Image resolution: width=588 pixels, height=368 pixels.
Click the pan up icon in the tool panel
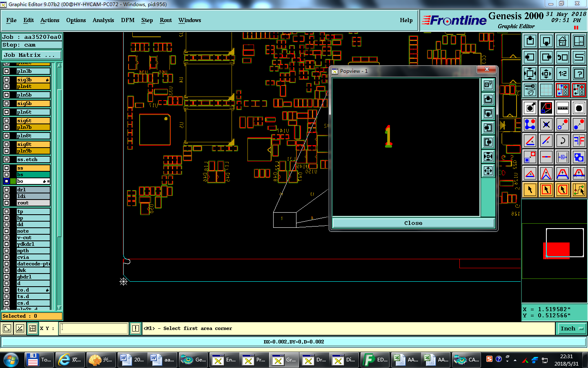point(530,41)
